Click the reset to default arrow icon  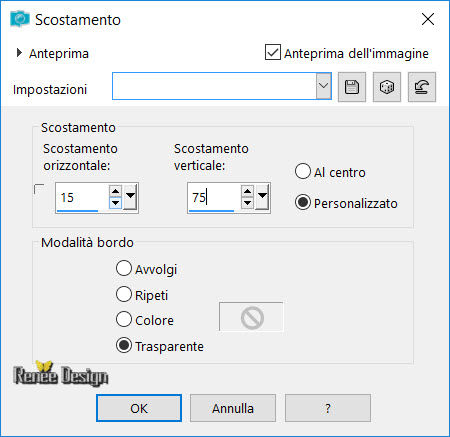[x=422, y=87]
